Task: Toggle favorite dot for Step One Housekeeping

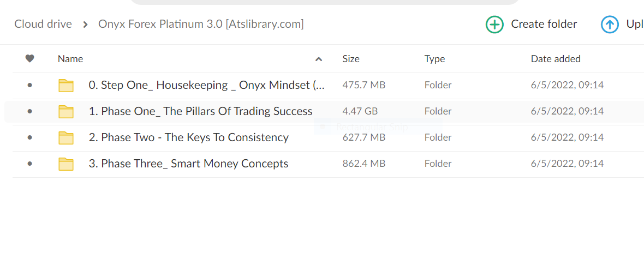Action: (x=29, y=86)
